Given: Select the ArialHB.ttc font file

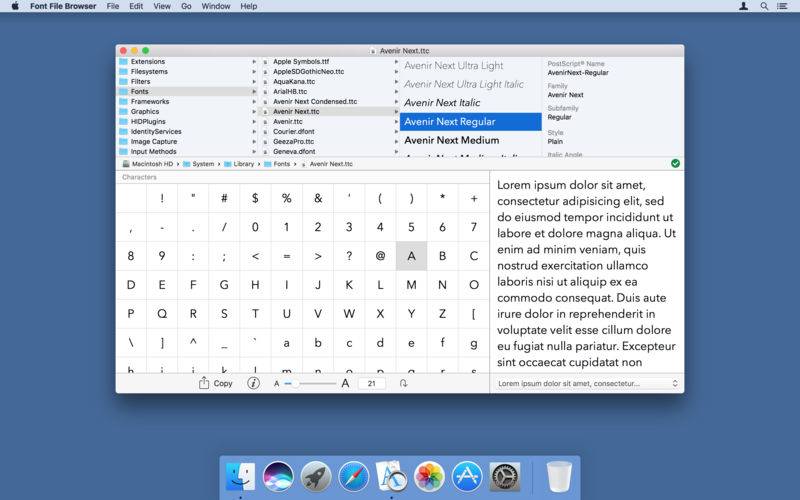Looking at the screenshot, I should (x=290, y=91).
